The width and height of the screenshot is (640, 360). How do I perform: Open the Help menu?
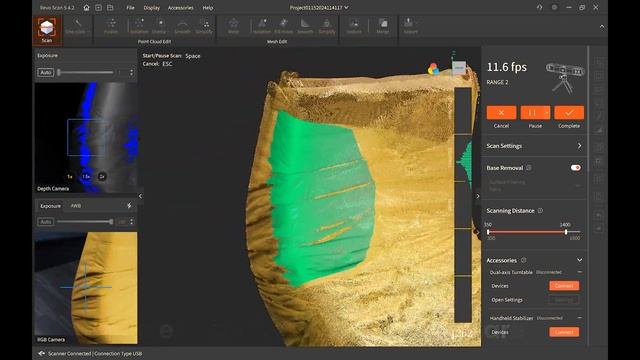tap(208, 8)
